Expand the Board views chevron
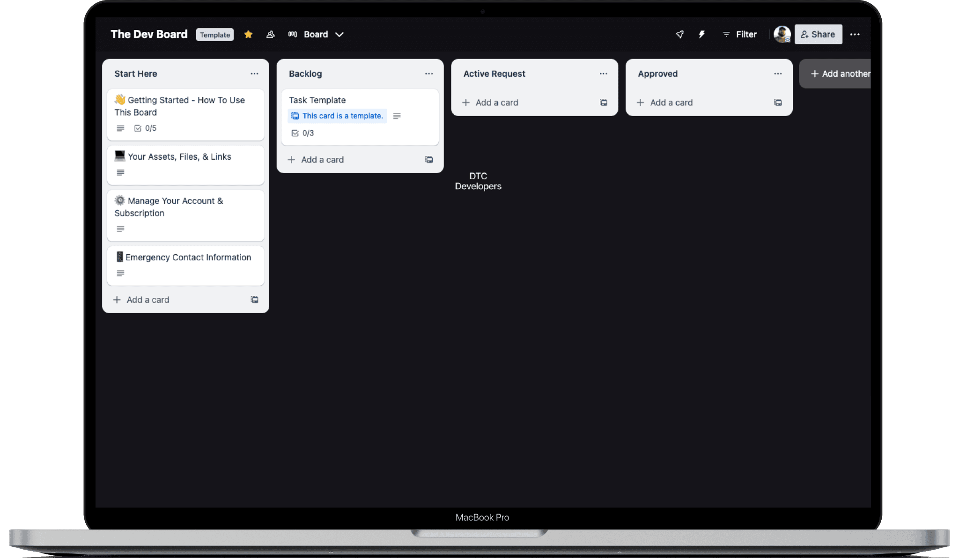Viewport: 959px width, 560px height. tap(339, 34)
